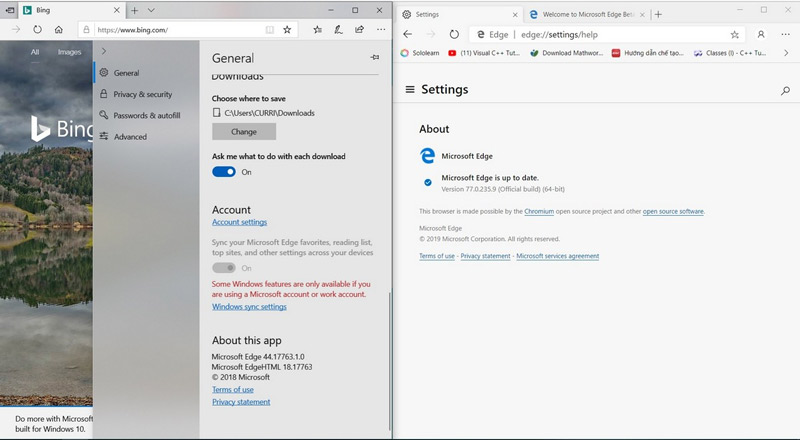800x440 pixels.
Task: Click the Add notes pen icon
Action: point(338,30)
